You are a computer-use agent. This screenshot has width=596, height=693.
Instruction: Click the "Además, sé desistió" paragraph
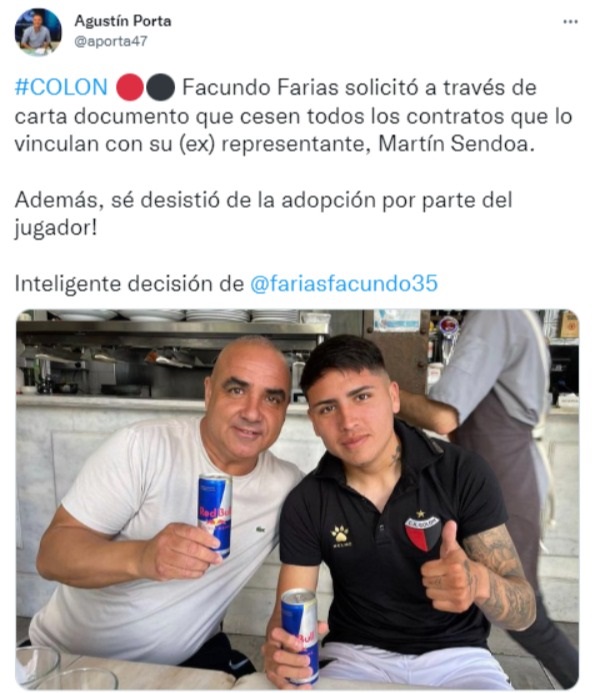[x=263, y=214]
